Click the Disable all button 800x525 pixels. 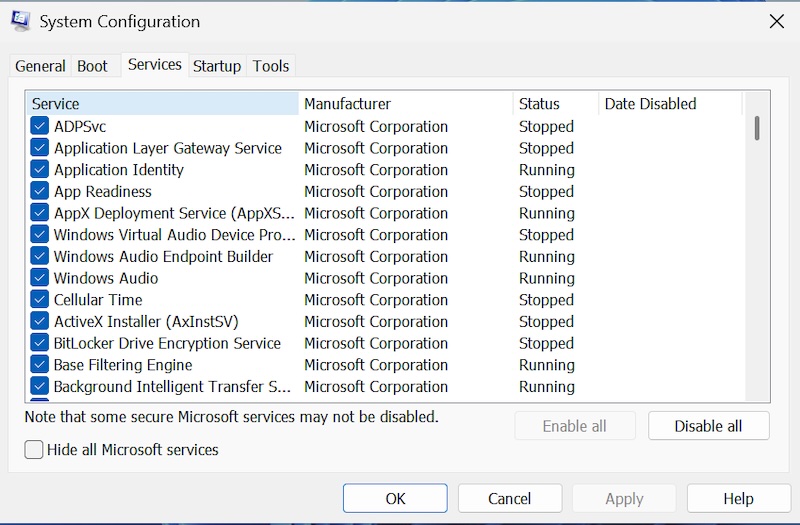coord(709,426)
